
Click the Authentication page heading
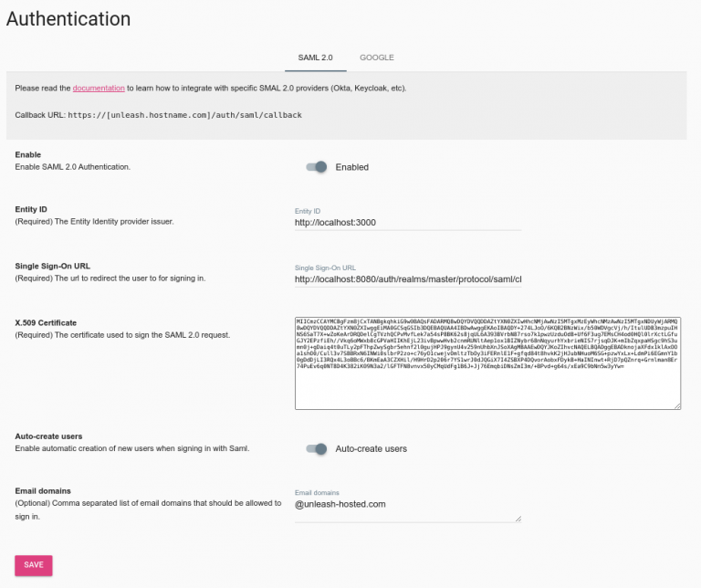tap(69, 19)
